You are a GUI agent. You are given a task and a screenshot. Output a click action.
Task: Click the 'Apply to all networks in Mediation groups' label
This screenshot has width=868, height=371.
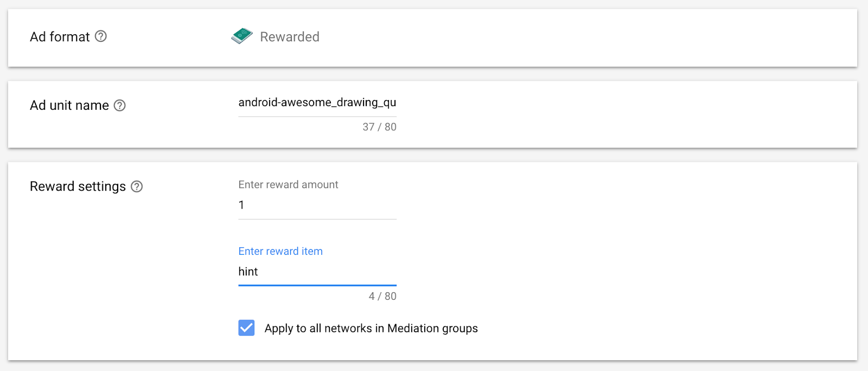[x=371, y=328]
